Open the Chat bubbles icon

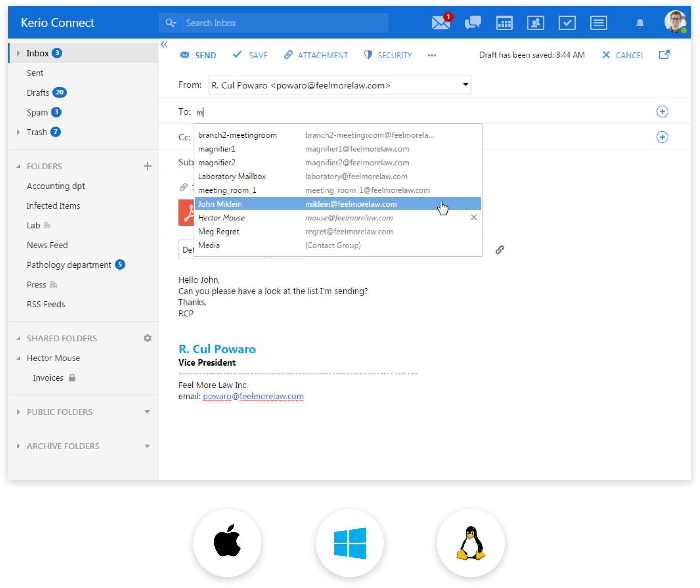473,23
